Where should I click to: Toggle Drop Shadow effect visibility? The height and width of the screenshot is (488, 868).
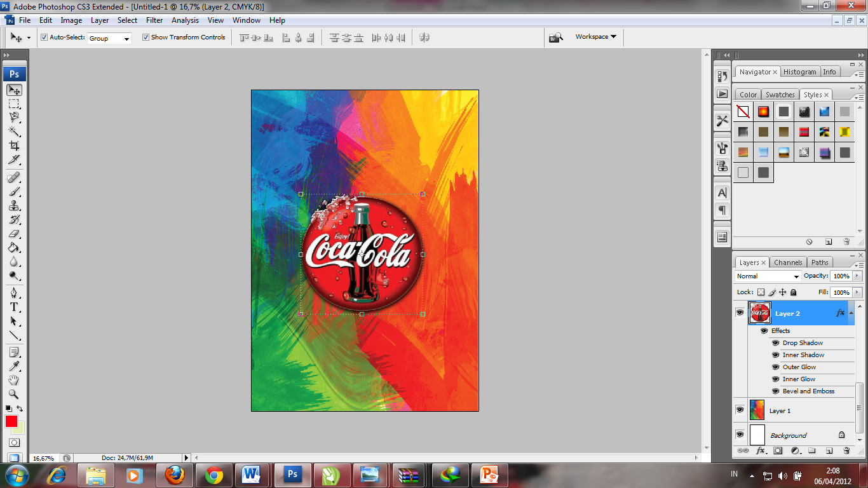pyautogui.click(x=775, y=343)
